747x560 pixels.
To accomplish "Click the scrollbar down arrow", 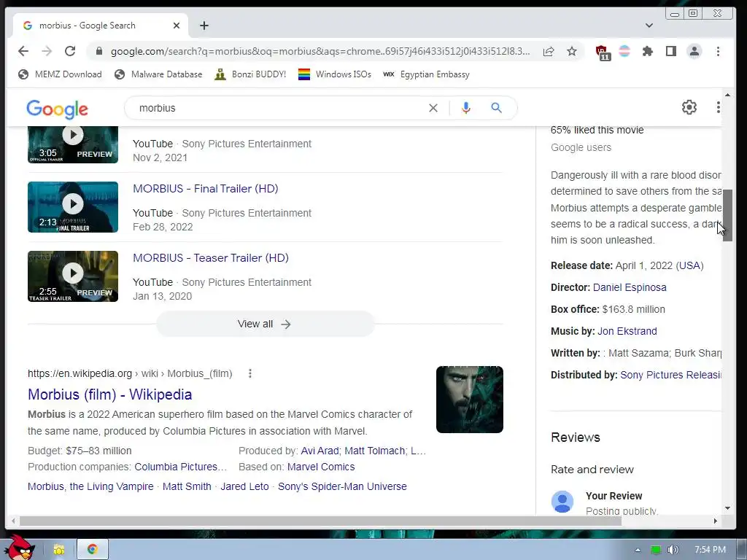I will (727, 508).
